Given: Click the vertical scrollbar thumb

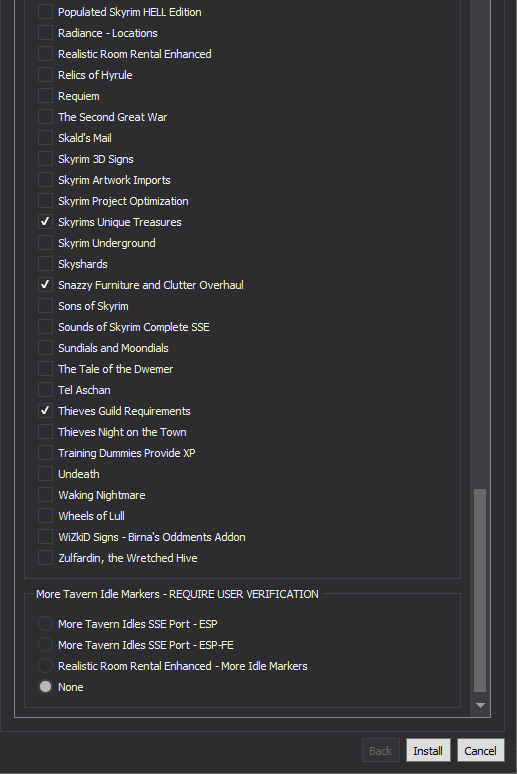Looking at the screenshot, I should point(480,590).
